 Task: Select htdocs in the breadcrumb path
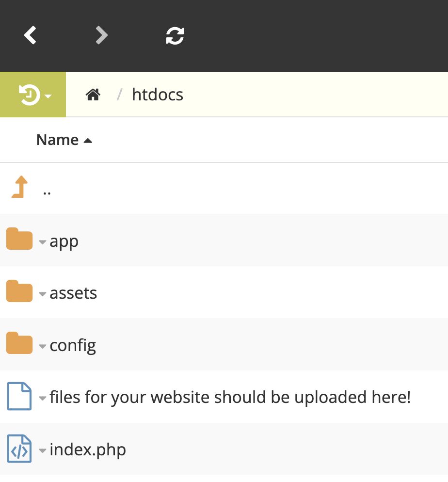(x=158, y=95)
